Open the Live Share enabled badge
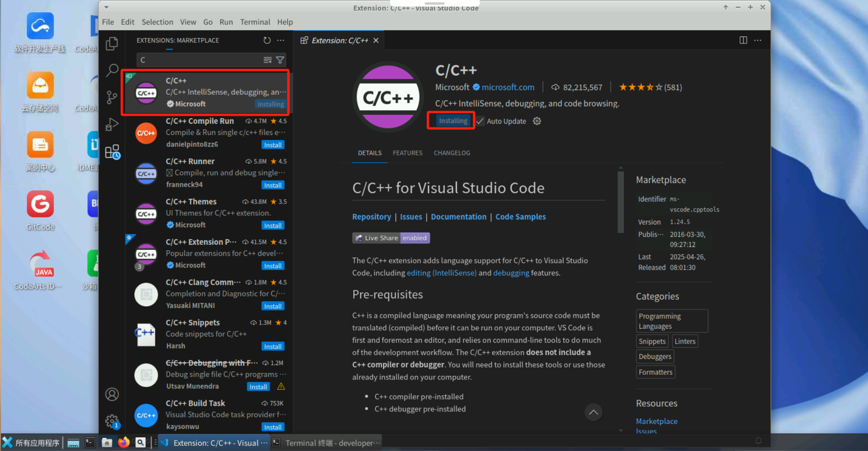The width and height of the screenshot is (868, 451). [x=391, y=238]
